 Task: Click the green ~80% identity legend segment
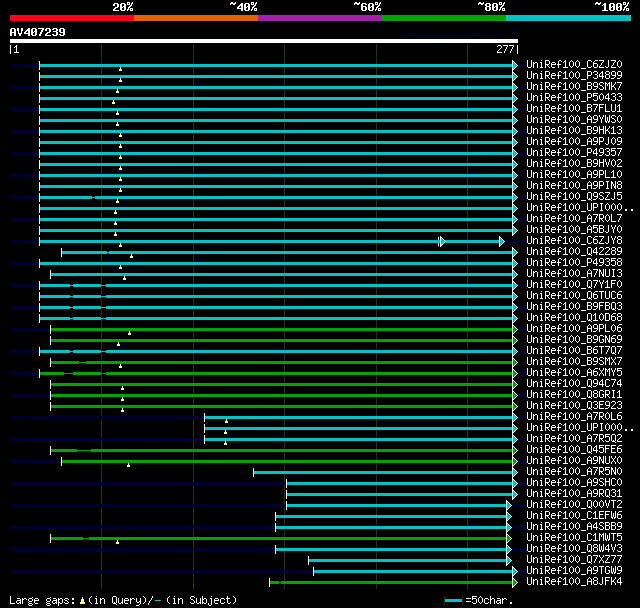[444, 18]
